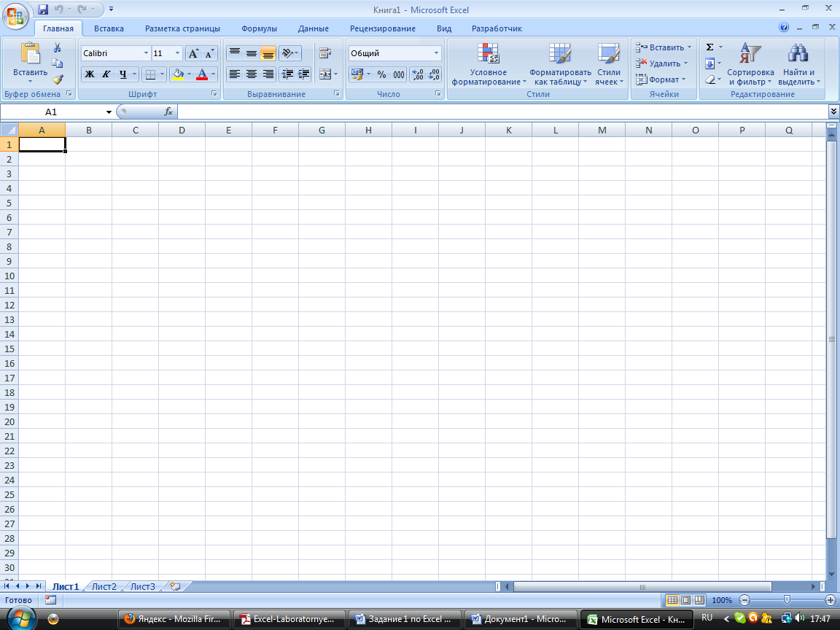Image resolution: width=840 pixels, height=630 pixels.
Task: Click Вставить in the Ячейки group
Action: pos(664,47)
